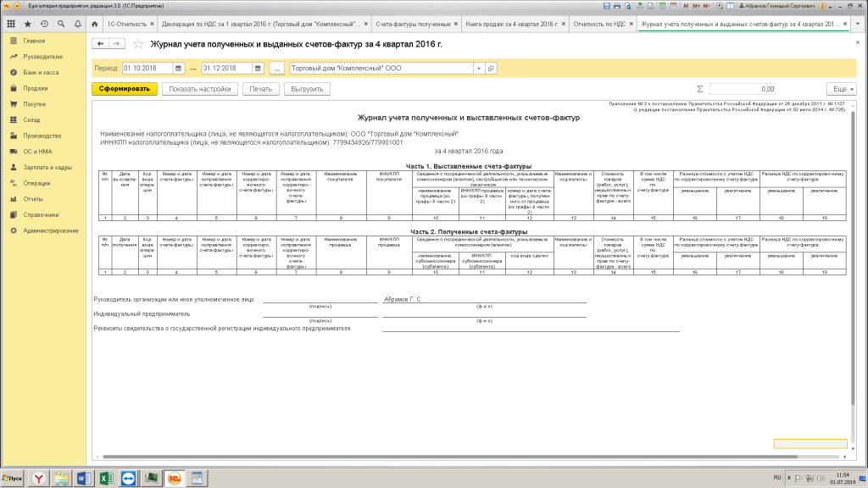This screenshot has height=488, width=868.
Task: Open the history clock icon
Action: [44, 24]
